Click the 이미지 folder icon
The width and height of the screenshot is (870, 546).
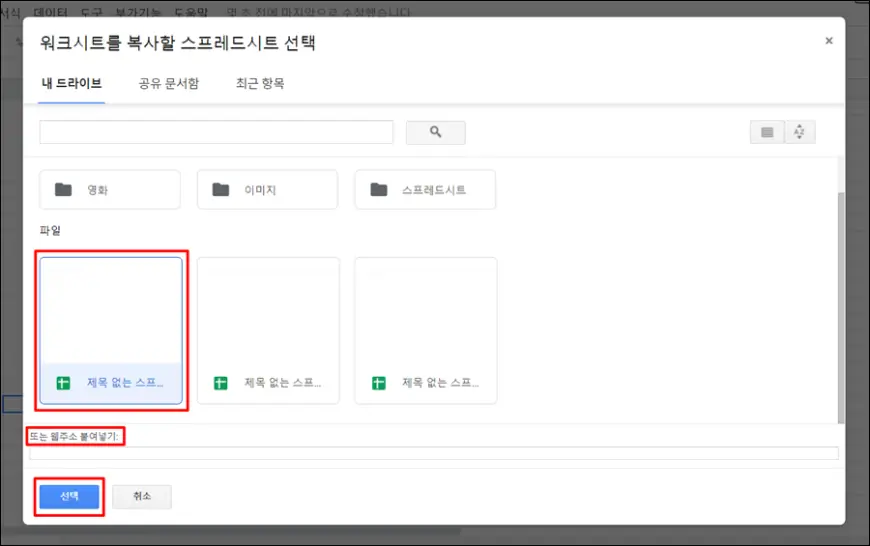[x=221, y=189]
